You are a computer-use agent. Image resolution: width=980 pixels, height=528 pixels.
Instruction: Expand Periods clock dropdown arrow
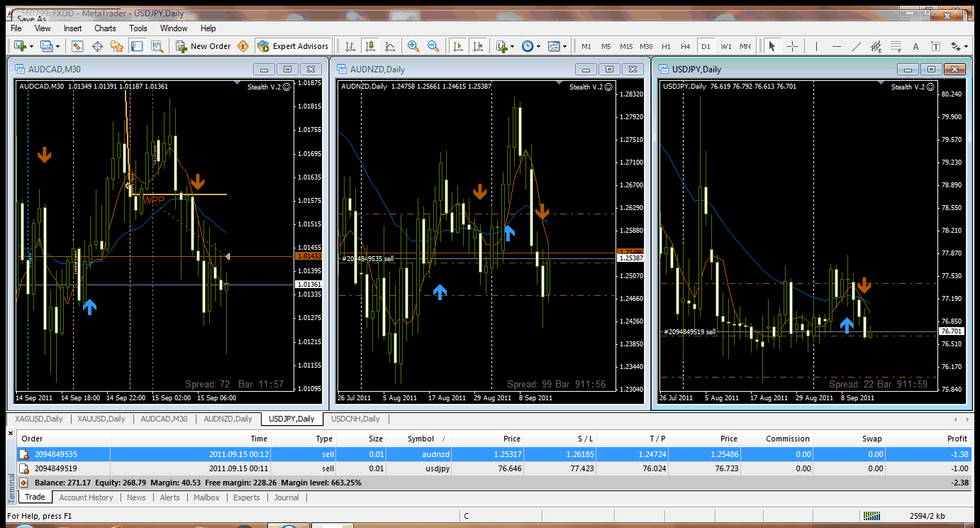pyautogui.click(x=539, y=46)
